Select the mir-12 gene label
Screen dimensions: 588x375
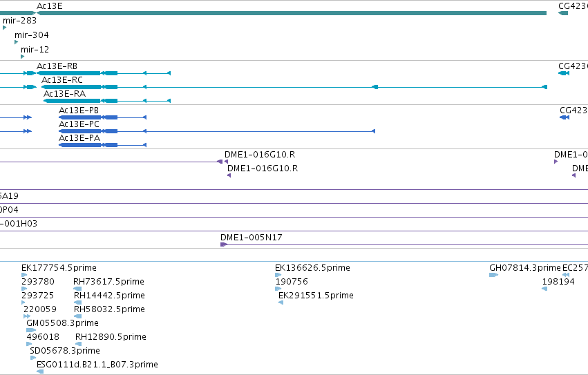[35, 50]
